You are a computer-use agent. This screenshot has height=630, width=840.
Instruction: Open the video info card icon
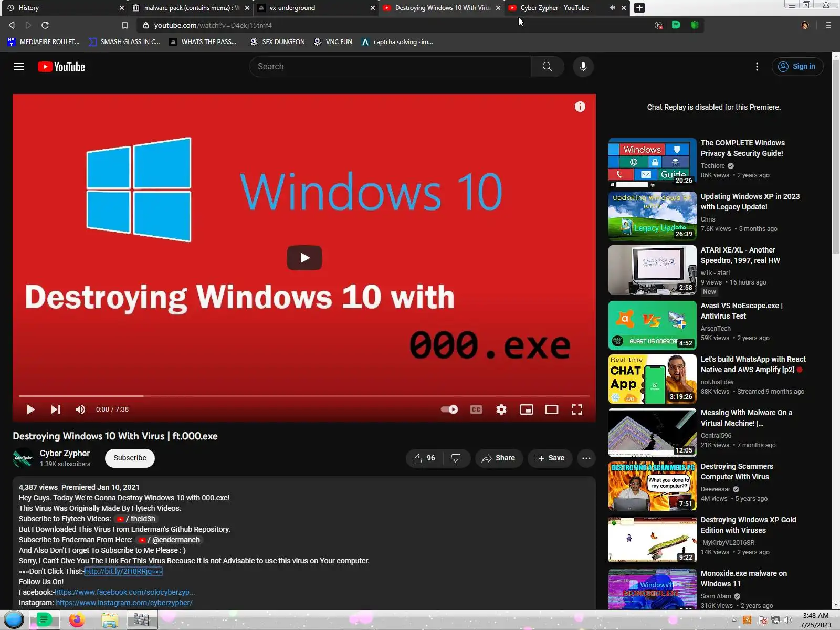(x=580, y=107)
